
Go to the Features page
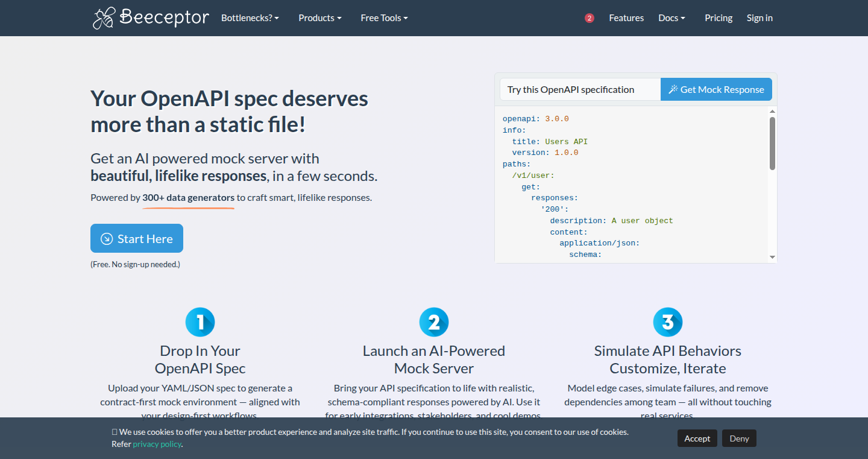point(626,18)
